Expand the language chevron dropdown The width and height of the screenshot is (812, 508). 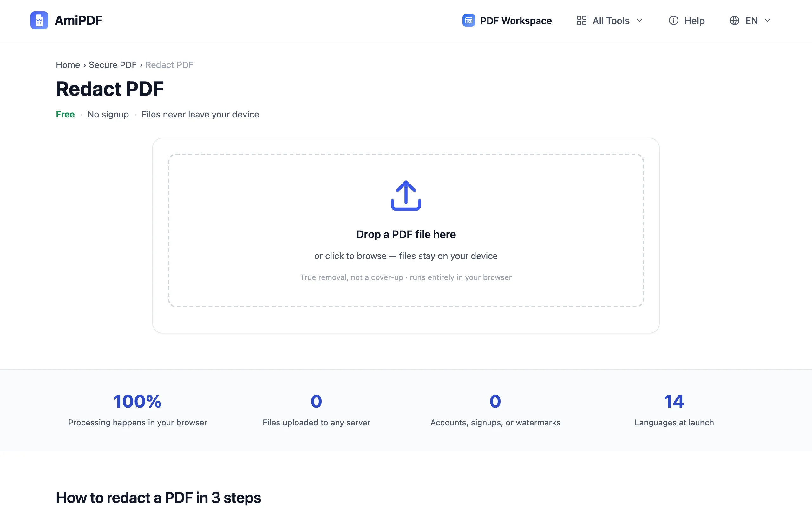point(767,21)
